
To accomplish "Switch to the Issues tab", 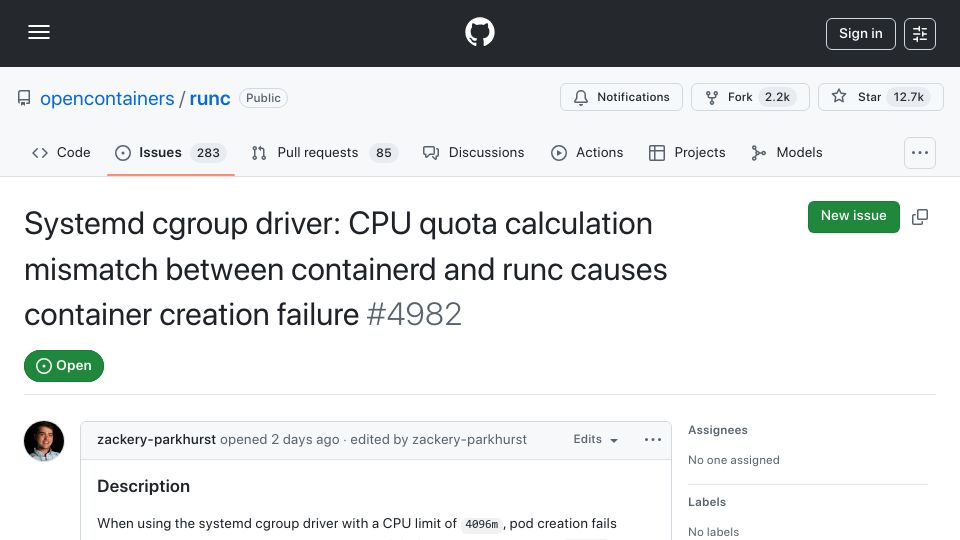I will click(x=171, y=152).
